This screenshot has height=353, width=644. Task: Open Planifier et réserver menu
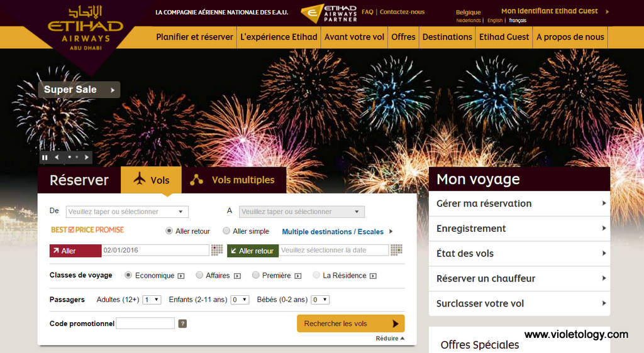click(x=194, y=37)
